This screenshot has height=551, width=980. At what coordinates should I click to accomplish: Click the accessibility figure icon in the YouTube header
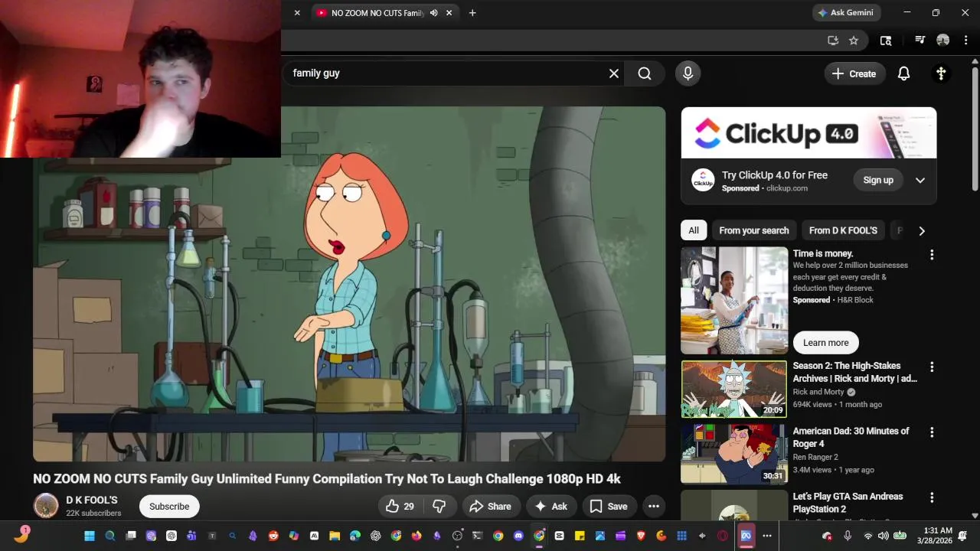941,73
